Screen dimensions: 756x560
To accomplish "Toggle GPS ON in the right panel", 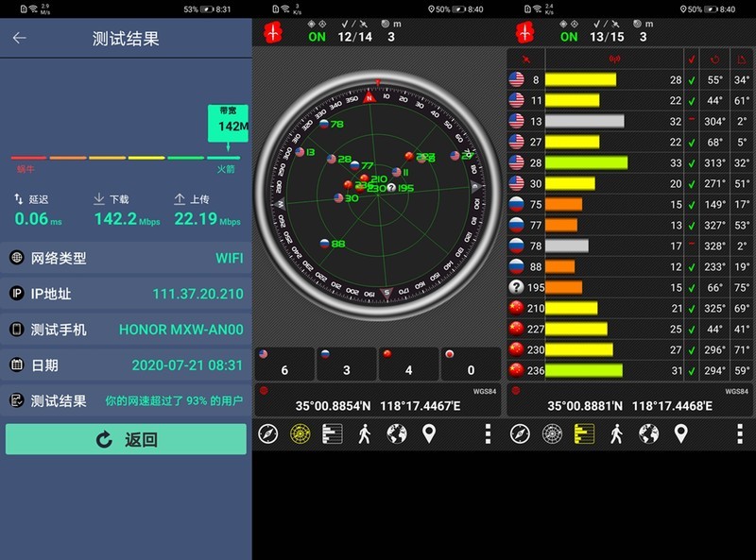I will (568, 38).
